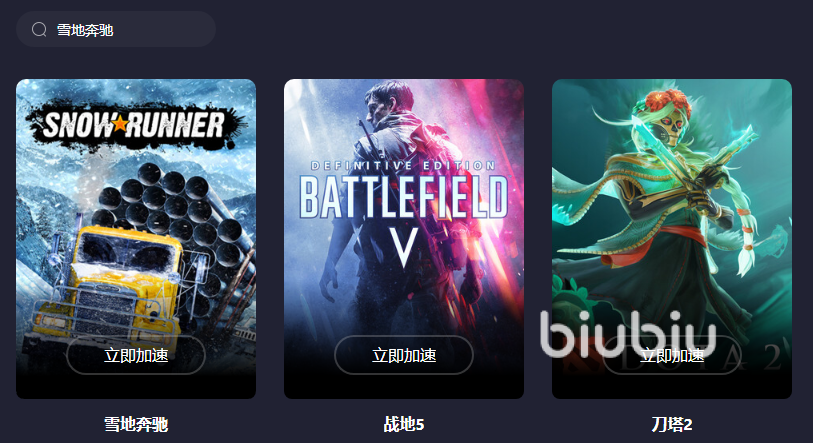Open the 刀塔2 game title link
This screenshot has width=813, height=443.
(x=672, y=424)
